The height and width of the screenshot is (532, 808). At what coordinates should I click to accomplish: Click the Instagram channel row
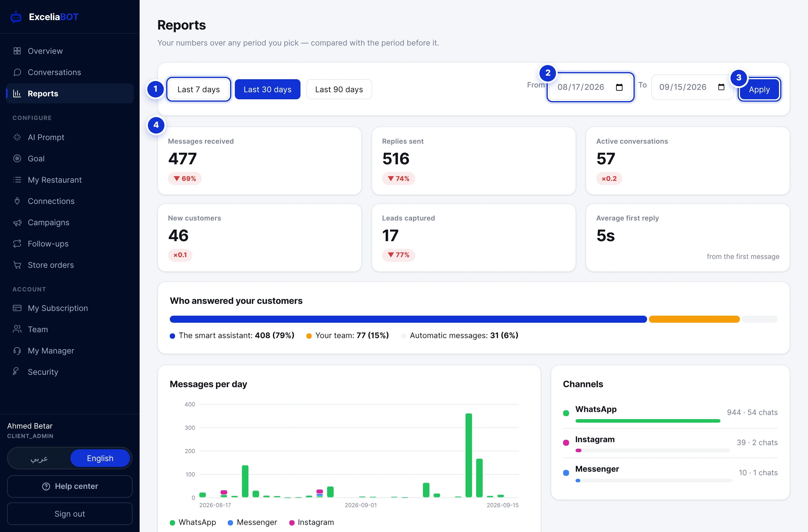(670, 443)
